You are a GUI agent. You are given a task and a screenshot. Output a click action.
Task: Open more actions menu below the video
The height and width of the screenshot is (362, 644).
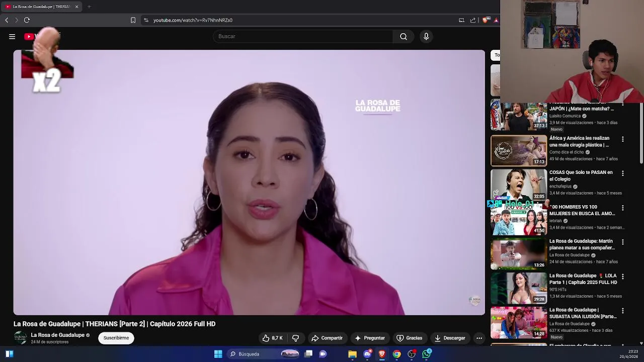click(x=479, y=338)
